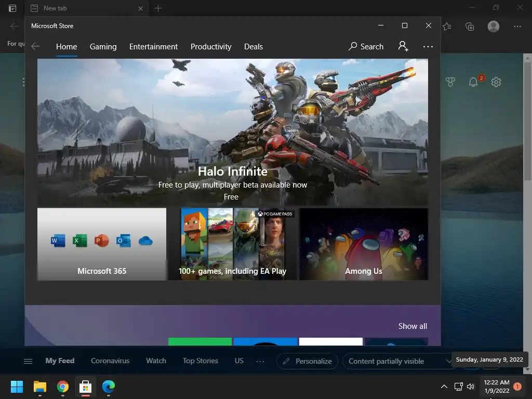Open the Edge profile avatar

pyautogui.click(x=494, y=26)
